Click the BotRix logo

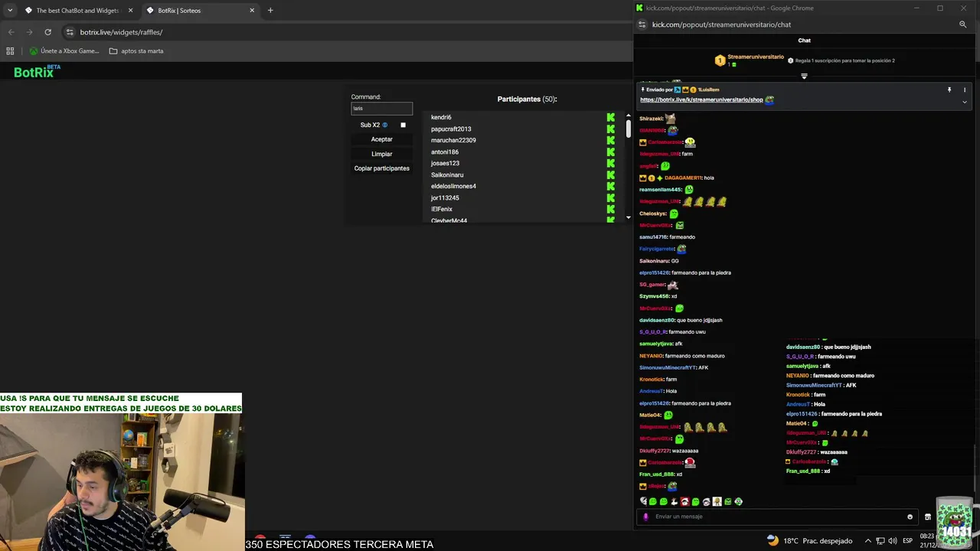tap(37, 72)
